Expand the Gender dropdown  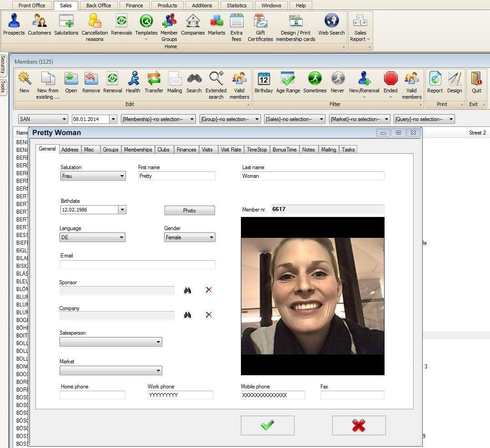211,237
